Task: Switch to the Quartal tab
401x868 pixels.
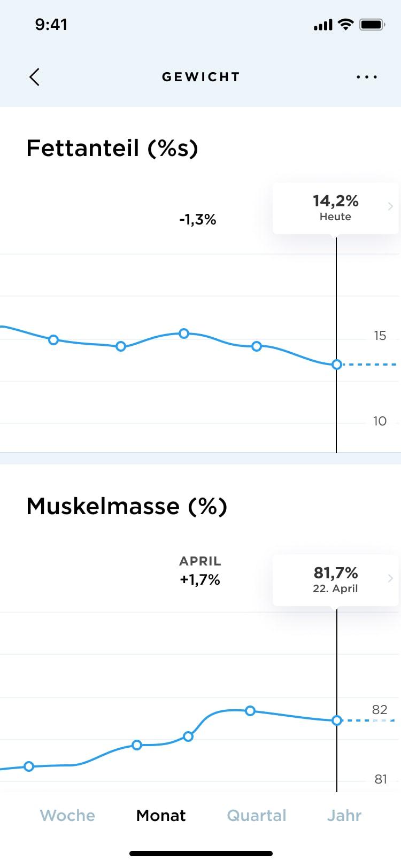Action: point(257,815)
